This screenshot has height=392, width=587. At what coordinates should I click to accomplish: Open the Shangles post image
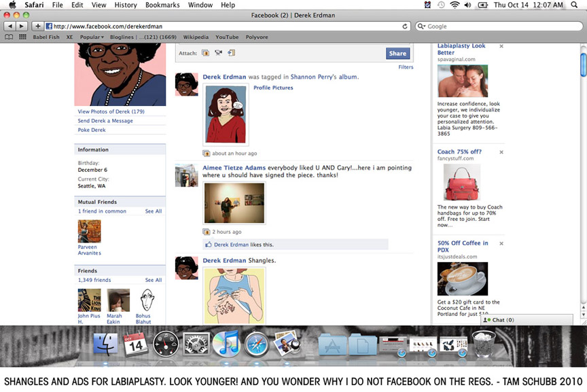tap(234, 296)
